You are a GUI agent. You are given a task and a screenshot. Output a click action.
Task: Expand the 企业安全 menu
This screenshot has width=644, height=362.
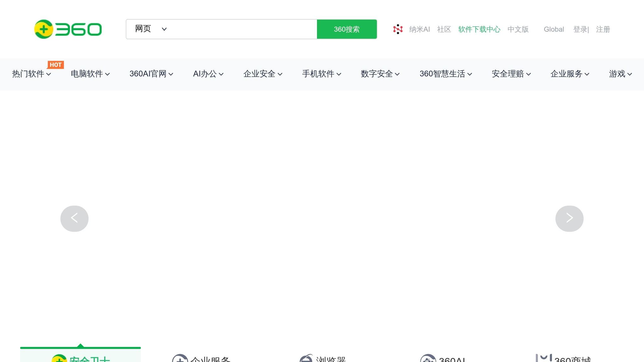tap(263, 74)
